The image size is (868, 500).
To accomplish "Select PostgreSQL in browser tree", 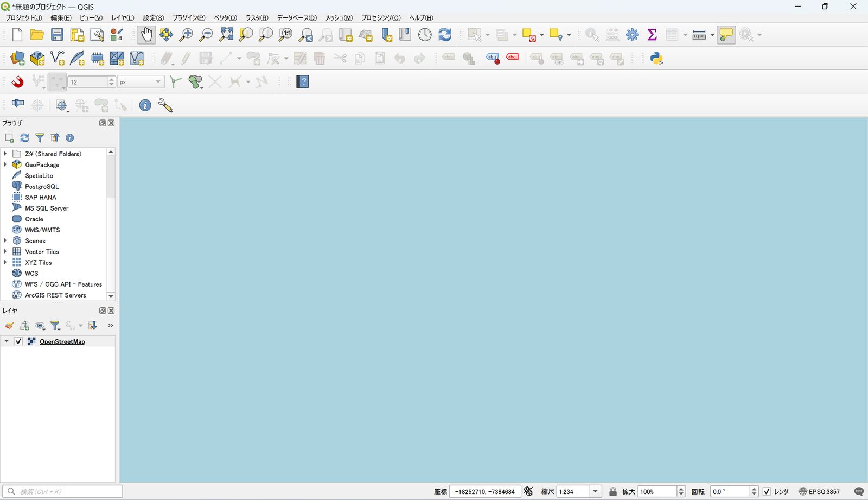I will 42,186.
